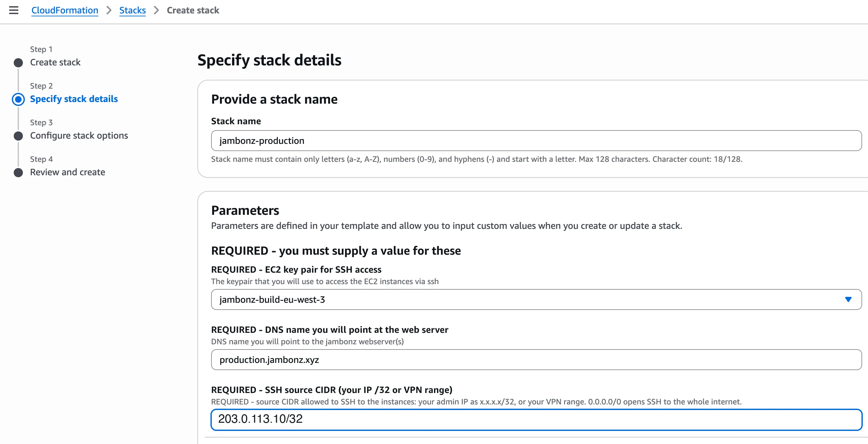Screen dimensions: 868x444
Task: Select Step 1 Create stack
Action: (55, 62)
